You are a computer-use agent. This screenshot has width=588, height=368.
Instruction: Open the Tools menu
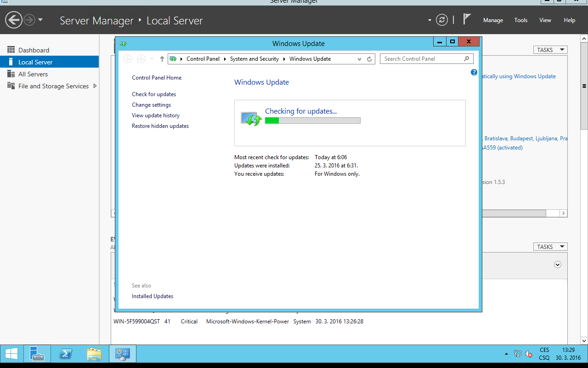point(521,20)
